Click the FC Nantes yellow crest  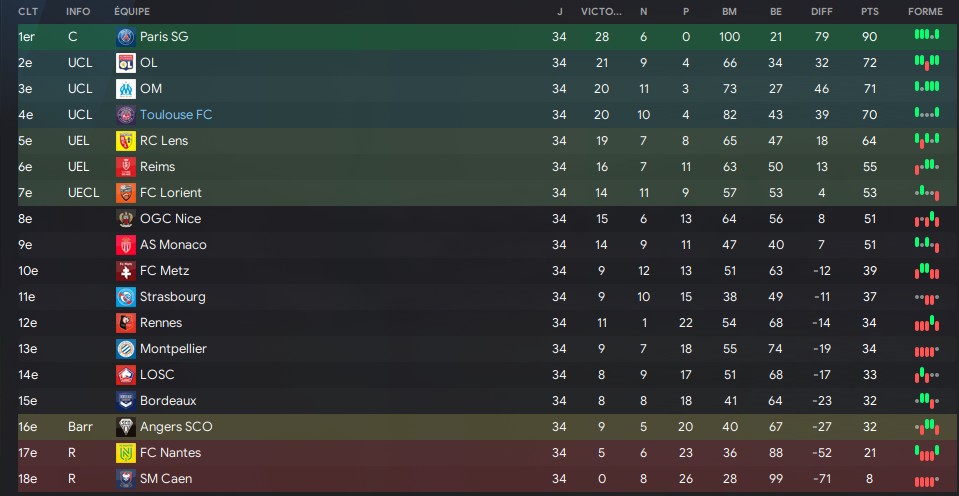coord(125,453)
